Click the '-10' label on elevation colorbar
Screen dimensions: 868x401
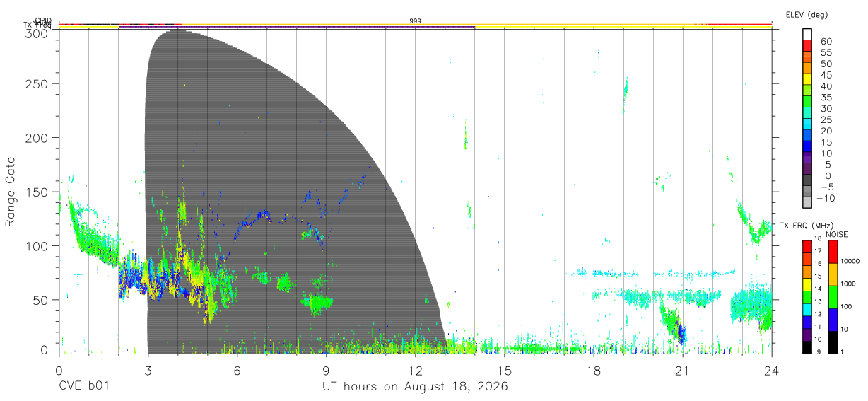click(x=825, y=198)
